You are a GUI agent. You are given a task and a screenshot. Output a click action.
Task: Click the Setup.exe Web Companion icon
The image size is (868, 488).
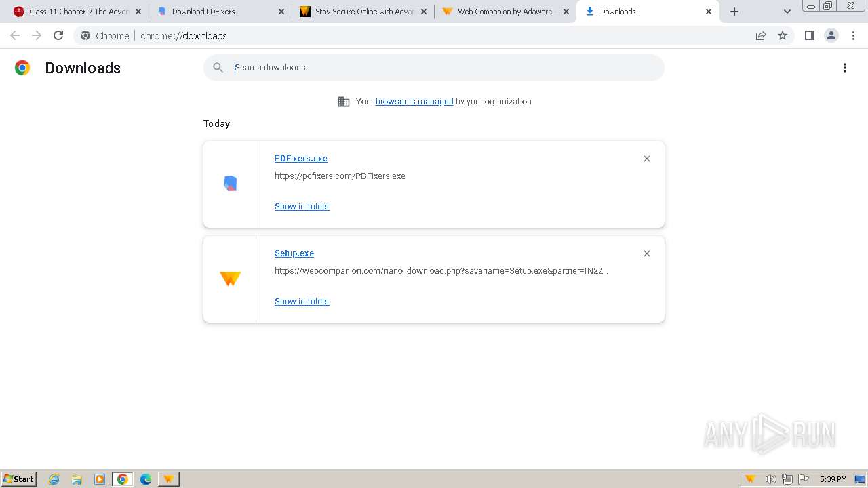coord(231,279)
